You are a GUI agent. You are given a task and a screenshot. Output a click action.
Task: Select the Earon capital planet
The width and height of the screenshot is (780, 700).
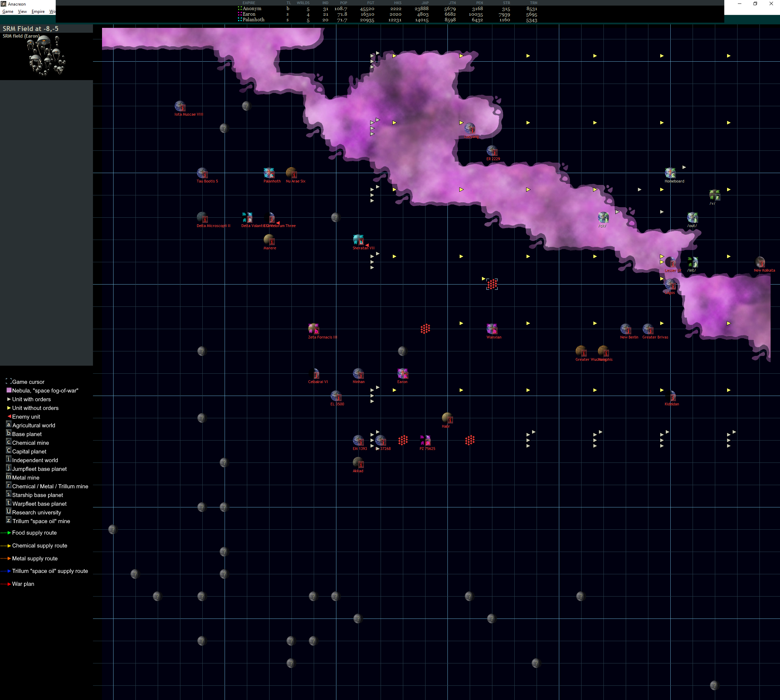click(403, 374)
